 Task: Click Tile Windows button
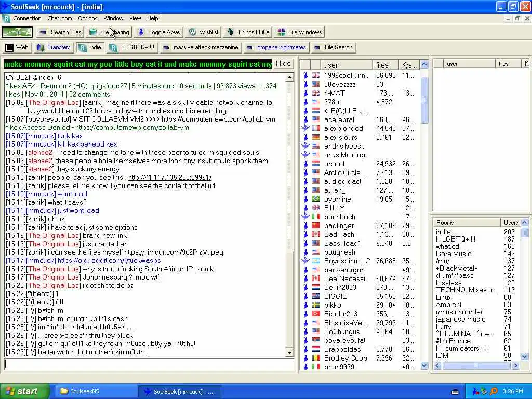[300, 32]
